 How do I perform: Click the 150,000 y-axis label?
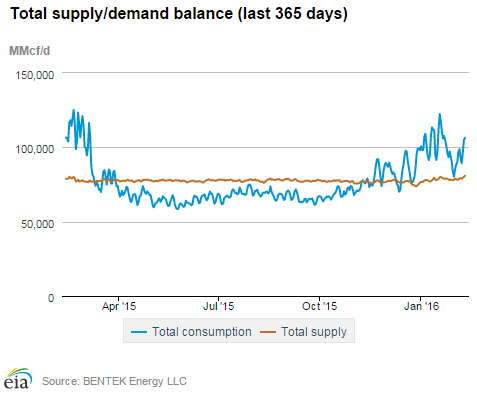click(x=35, y=75)
